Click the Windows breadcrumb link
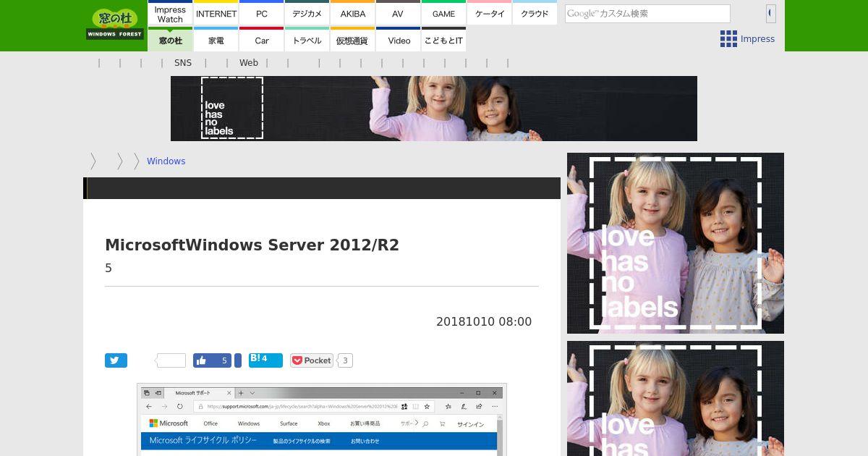The height and width of the screenshot is (456, 868). (166, 161)
